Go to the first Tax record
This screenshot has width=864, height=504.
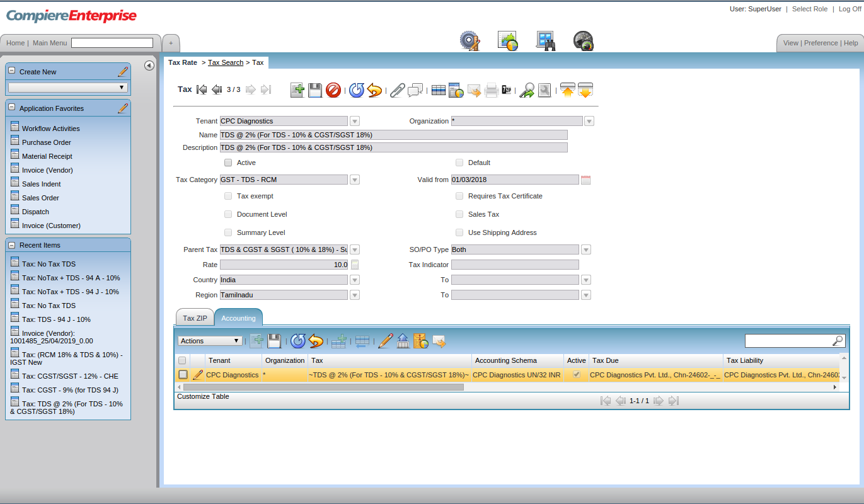tap(202, 89)
